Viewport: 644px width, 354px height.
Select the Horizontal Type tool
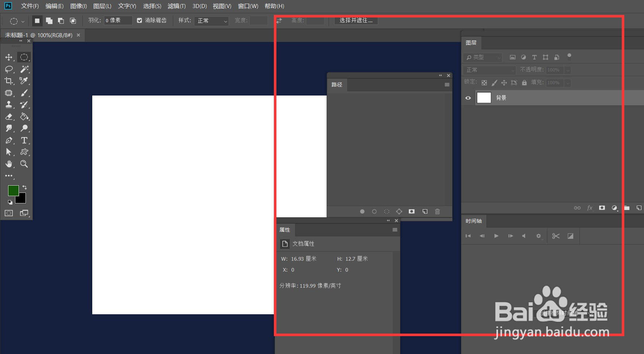(24, 140)
